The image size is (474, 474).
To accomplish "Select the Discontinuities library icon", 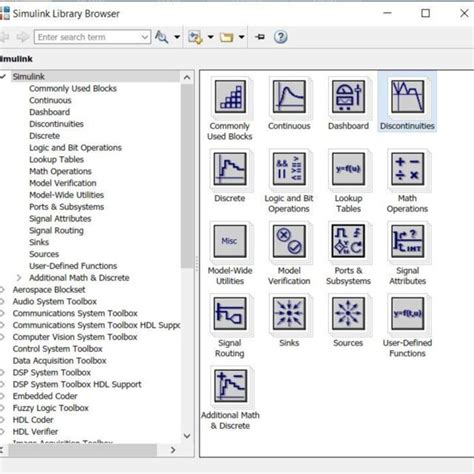I will coord(407,97).
